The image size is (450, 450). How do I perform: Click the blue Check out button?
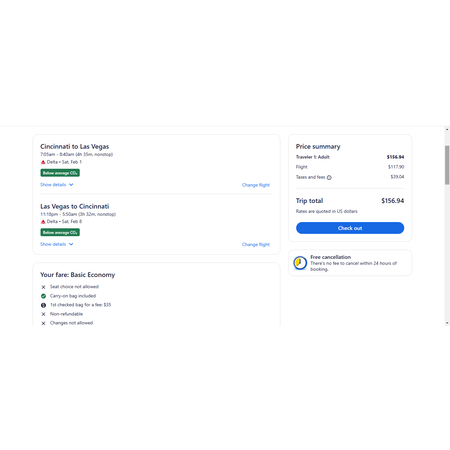click(350, 228)
